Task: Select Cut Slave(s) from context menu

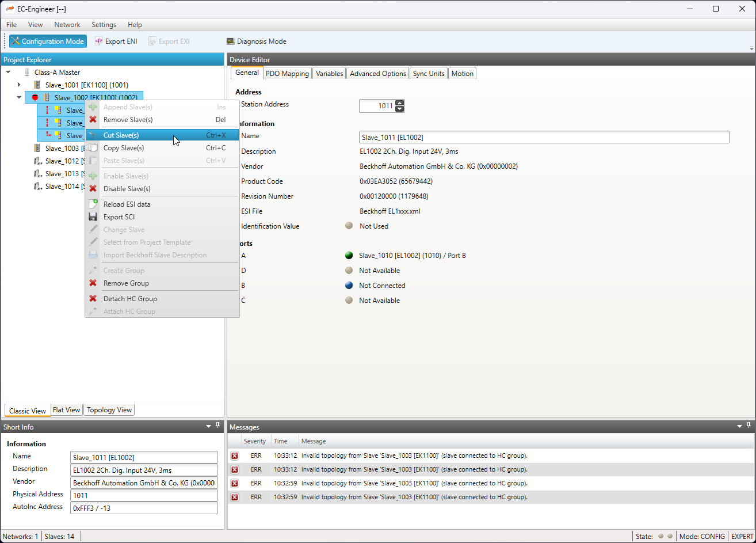Action: [121, 135]
